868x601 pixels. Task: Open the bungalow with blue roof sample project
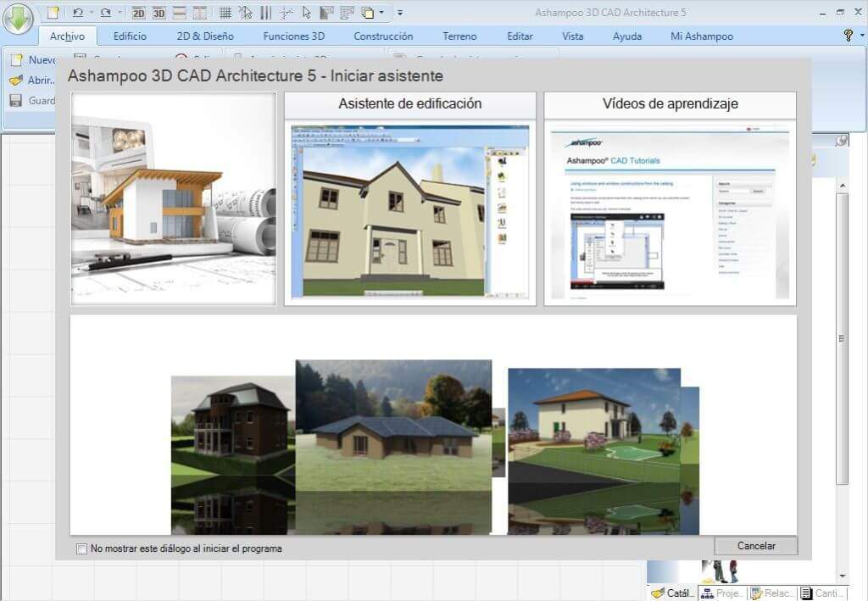393,447
